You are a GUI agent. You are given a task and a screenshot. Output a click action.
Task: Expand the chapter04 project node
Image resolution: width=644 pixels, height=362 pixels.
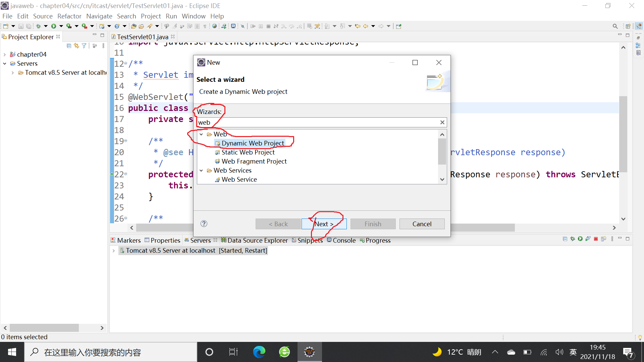coord(5,55)
